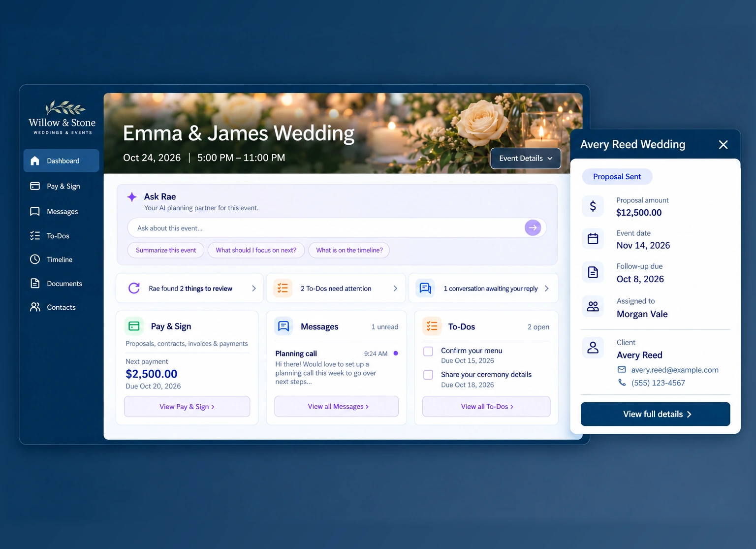Image resolution: width=756 pixels, height=549 pixels.
Task: Click the calendar icon next to Event date
Action: point(593,239)
